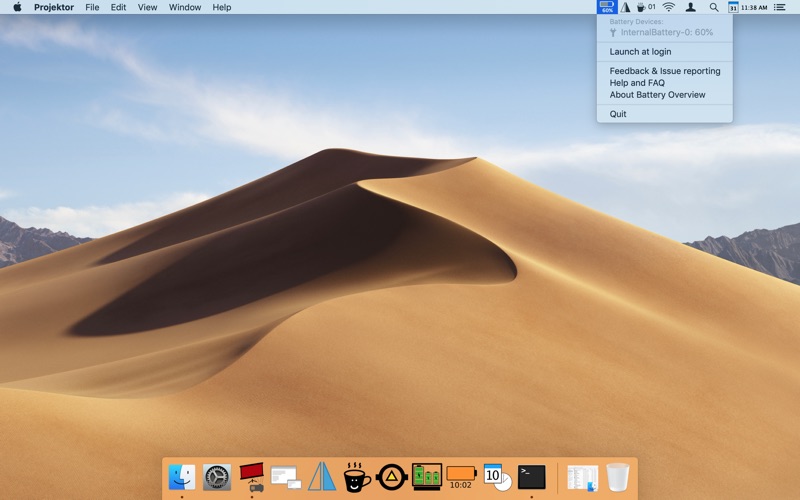This screenshot has height=500, width=800.
Task: Open the documents stack in the dock
Action: (x=583, y=478)
